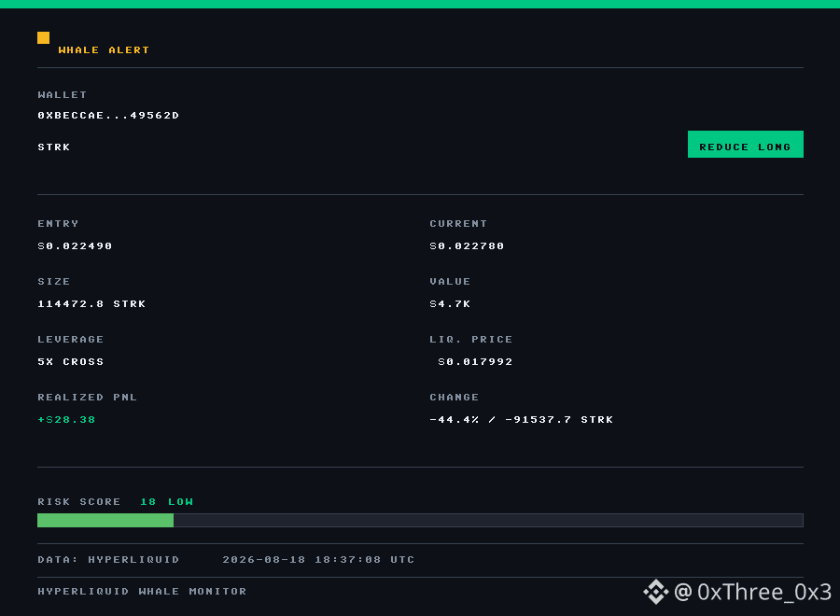The image size is (840, 616).
Task: Click the risk score 18 LOW text
Action: click(x=167, y=502)
